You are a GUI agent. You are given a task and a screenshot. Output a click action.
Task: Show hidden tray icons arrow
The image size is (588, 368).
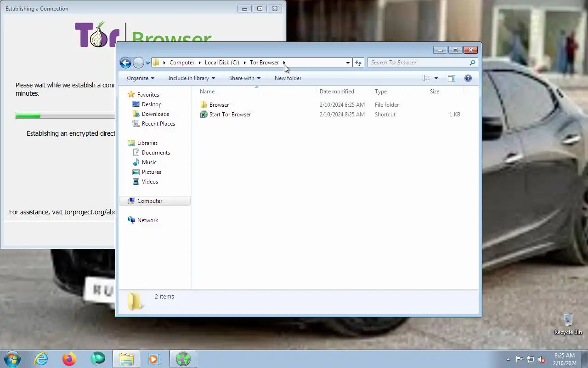[x=508, y=359]
